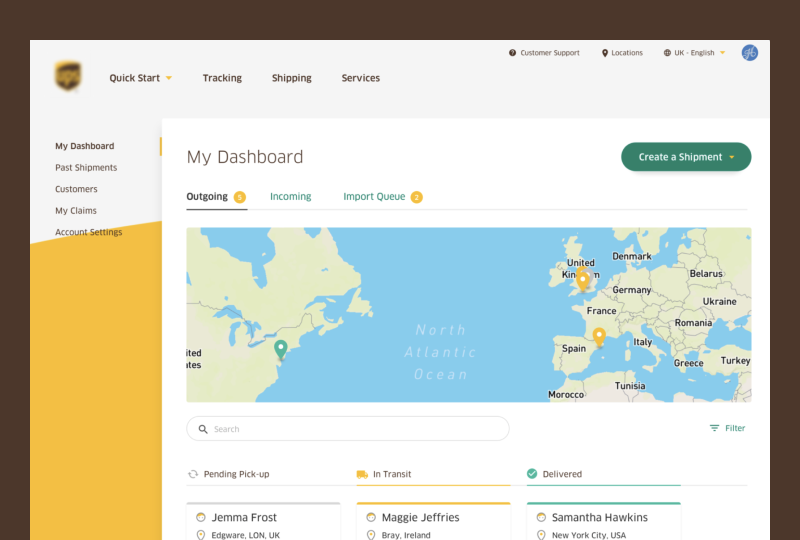Screen dimensions: 800x540
Task: Click the green map pin in United States
Action: click(281, 350)
